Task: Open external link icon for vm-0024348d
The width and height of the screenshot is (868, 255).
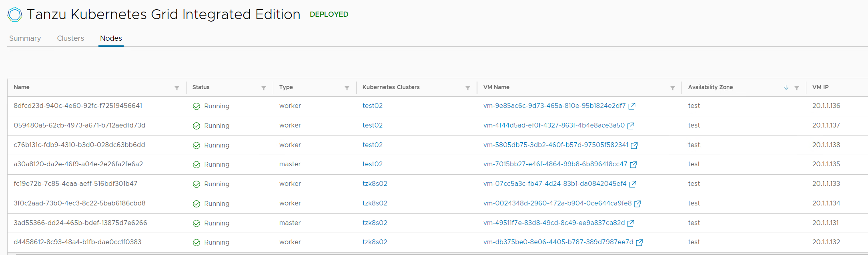Action: 637,204
